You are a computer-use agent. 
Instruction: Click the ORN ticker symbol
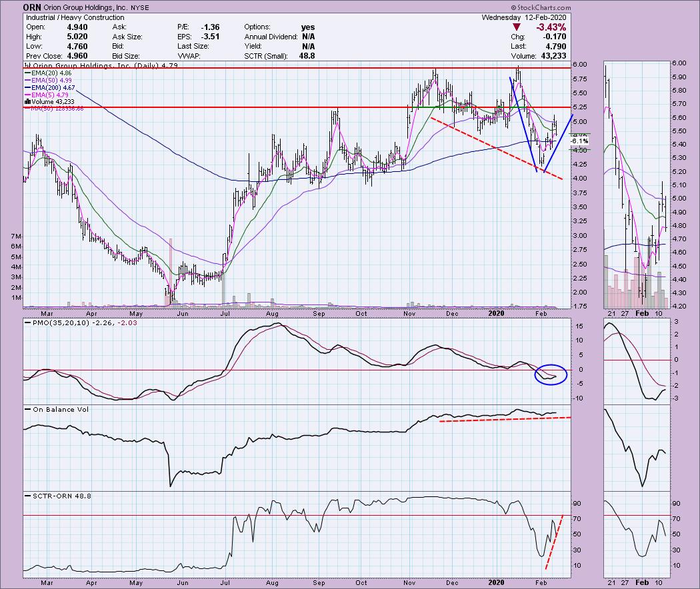(32, 7)
